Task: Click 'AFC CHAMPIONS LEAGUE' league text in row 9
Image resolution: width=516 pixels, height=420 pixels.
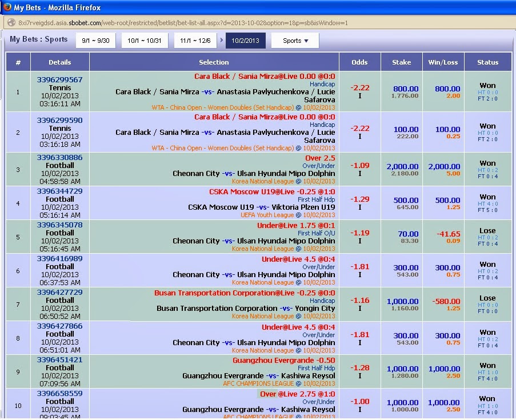Action: click(x=258, y=383)
